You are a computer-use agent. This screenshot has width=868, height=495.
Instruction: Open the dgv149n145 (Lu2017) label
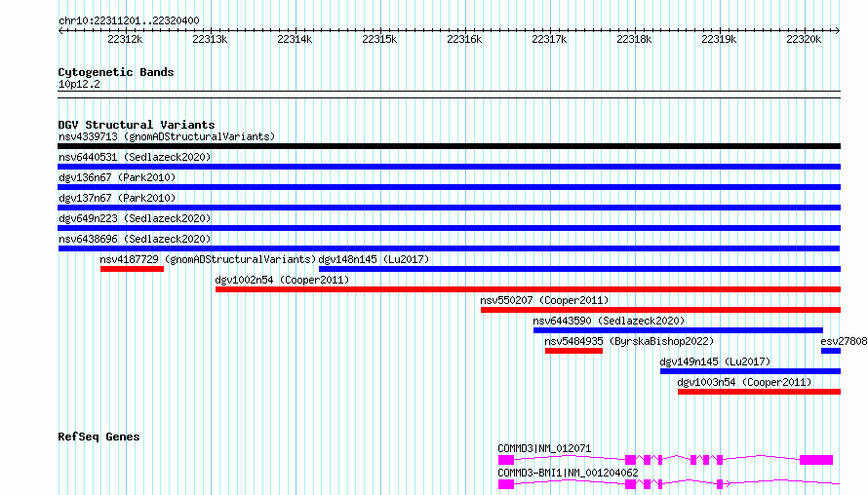click(715, 362)
